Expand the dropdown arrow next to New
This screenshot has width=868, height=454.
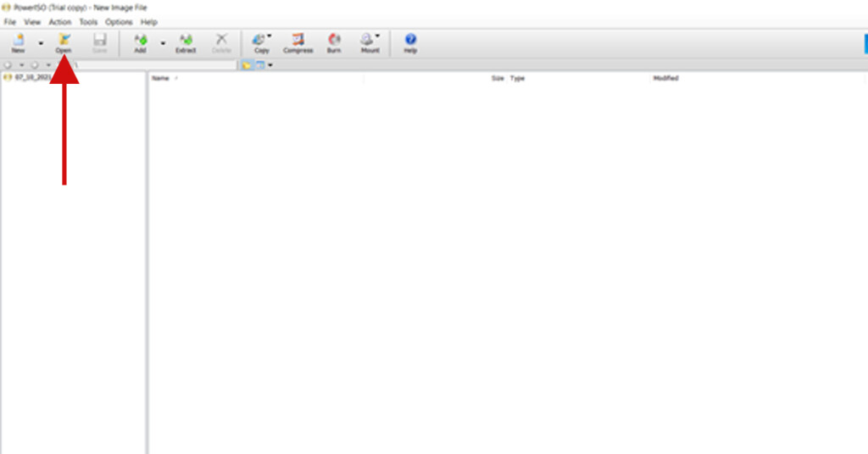coord(41,43)
